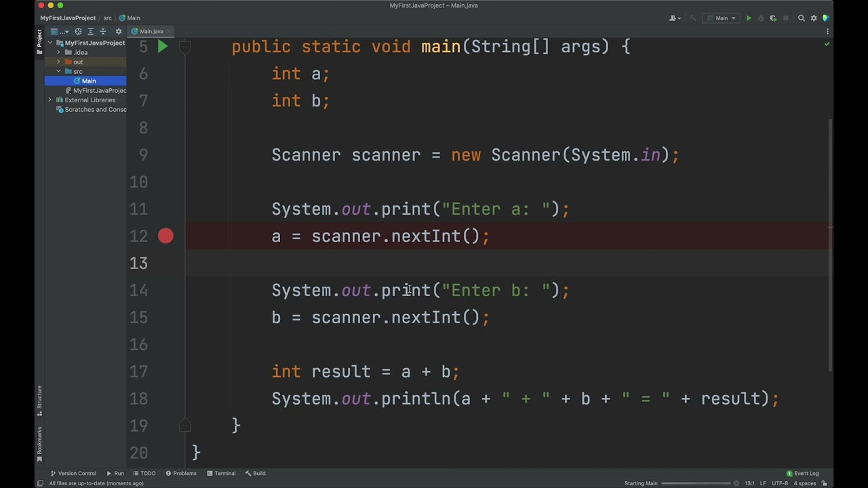Open the Run tool window
This screenshot has height=488, width=868.
pyautogui.click(x=115, y=473)
